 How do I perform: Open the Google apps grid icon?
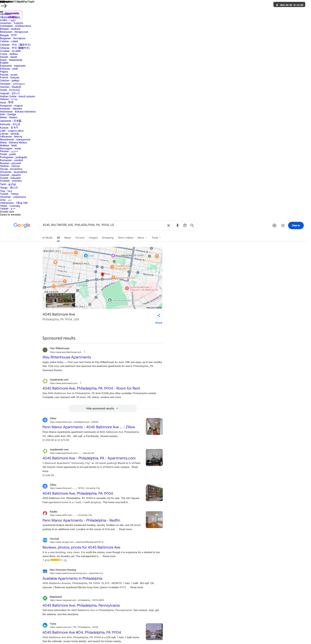(x=283, y=225)
